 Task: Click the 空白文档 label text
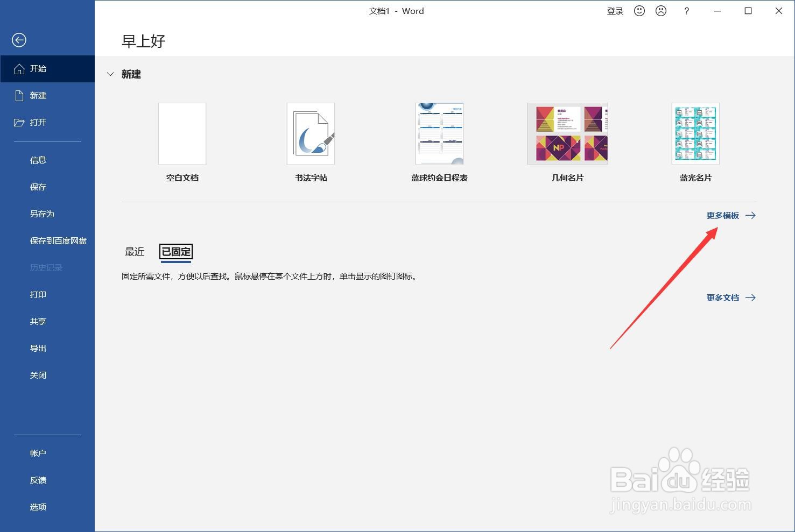pyautogui.click(x=182, y=178)
